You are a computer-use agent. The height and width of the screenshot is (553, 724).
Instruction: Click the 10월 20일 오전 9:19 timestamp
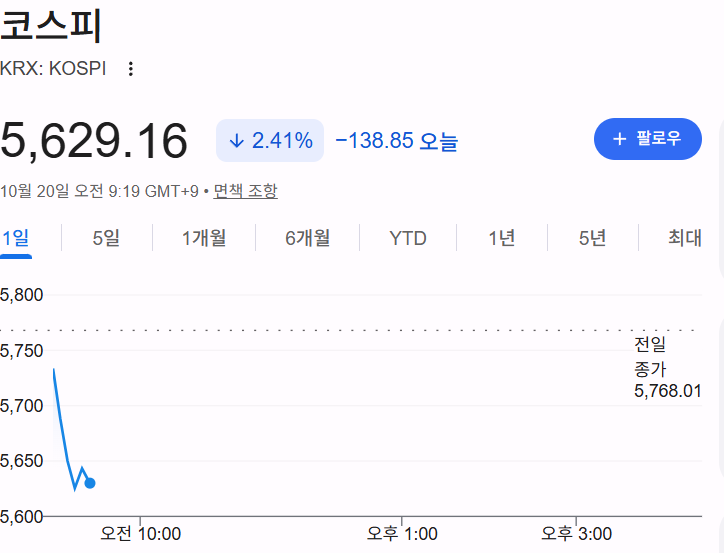pos(99,191)
